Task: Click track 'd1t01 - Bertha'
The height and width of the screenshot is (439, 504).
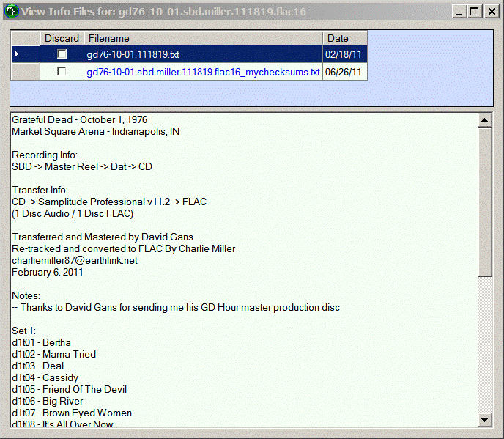Action: [x=41, y=342]
